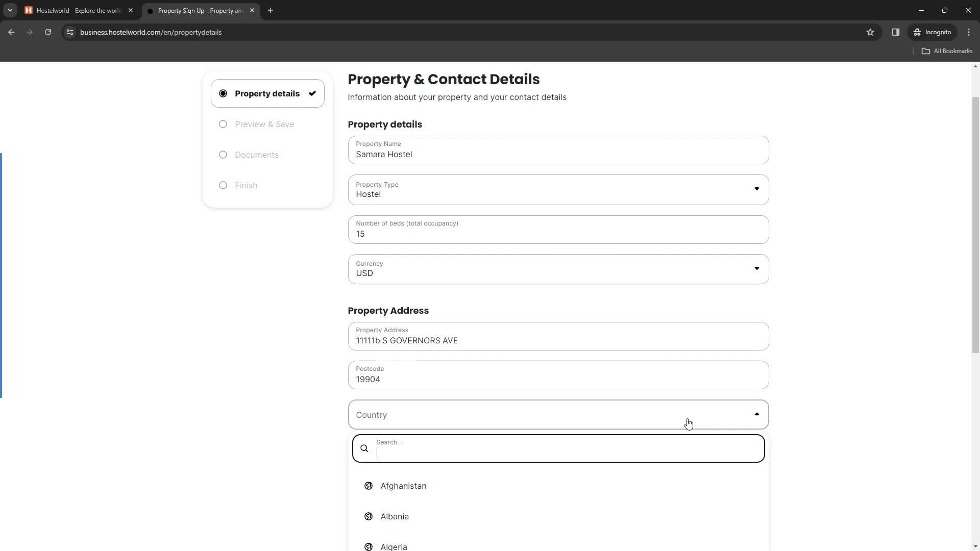Click the Property Sign Up tab icon

(x=150, y=10)
